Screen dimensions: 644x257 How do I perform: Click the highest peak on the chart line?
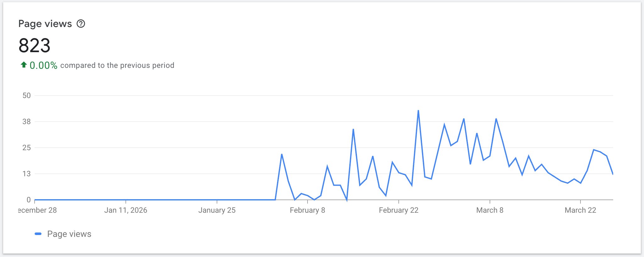pos(418,111)
